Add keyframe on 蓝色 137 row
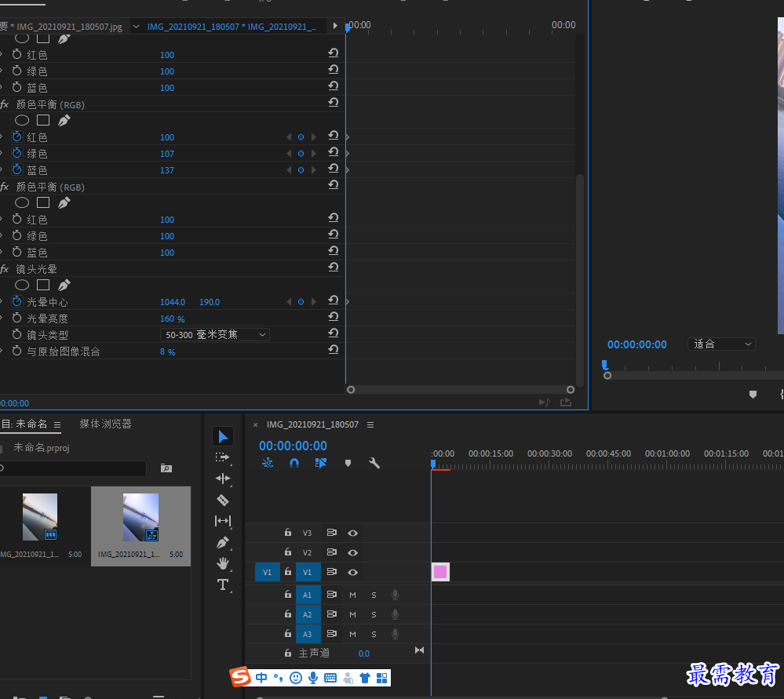This screenshot has width=784, height=699. tap(301, 170)
